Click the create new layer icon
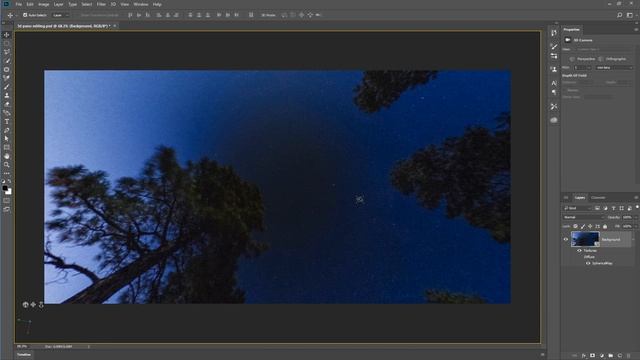Viewport: 640px width, 360px height. click(x=620, y=356)
